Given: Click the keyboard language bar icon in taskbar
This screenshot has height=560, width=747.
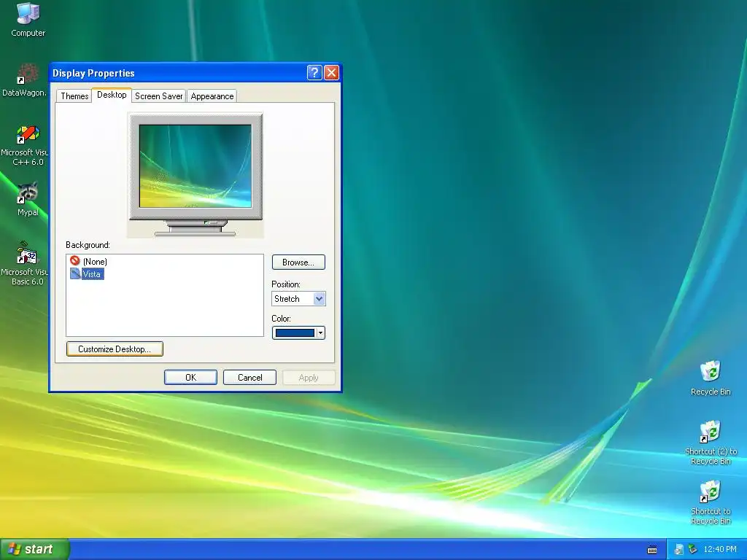Looking at the screenshot, I should [652, 550].
